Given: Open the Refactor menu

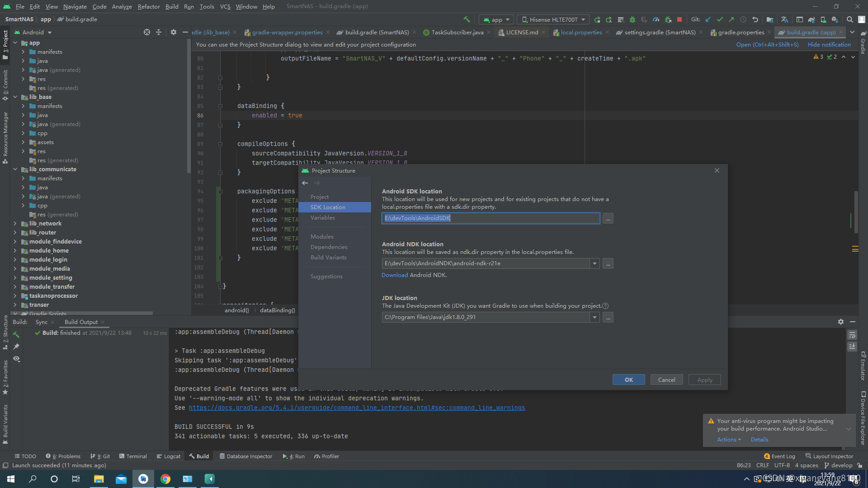Looking at the screenshot, I should (149, 6).
